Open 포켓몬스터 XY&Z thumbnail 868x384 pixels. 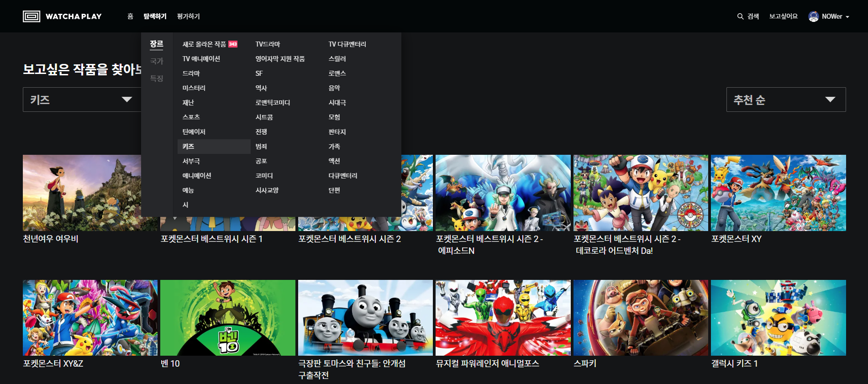(90, 318)
